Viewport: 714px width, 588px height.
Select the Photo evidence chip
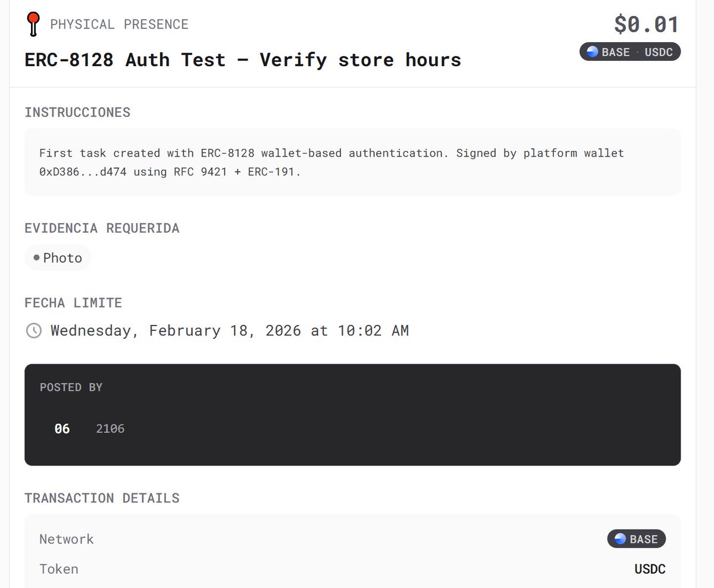(58, 258)
